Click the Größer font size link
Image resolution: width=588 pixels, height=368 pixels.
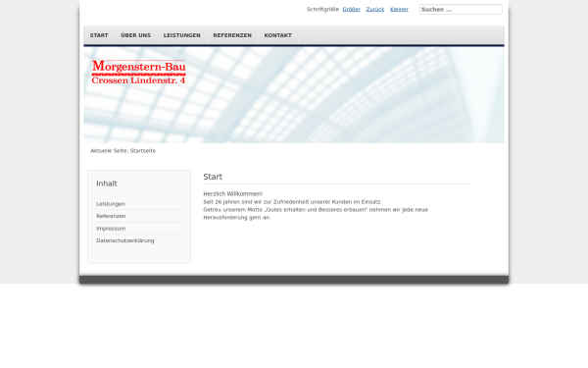(x=352, y=10)
